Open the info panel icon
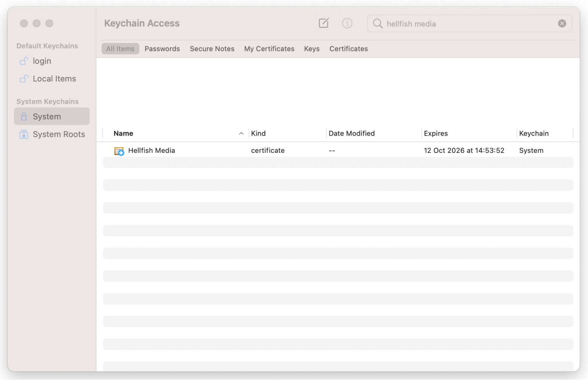The image size is (588, 380). (x=347, y=23)
